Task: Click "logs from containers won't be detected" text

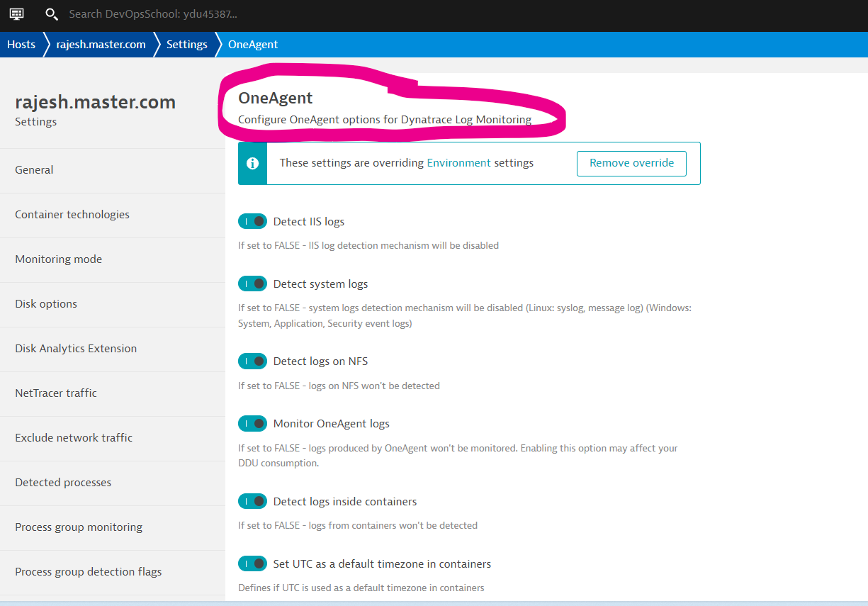Action: coord(358,526)
